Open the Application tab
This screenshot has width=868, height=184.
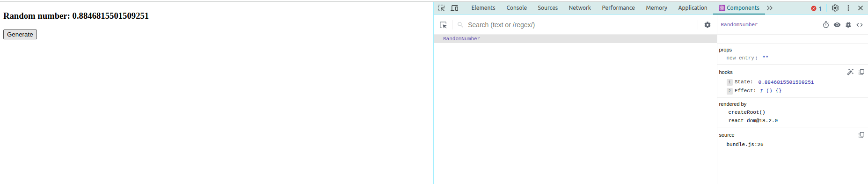pyautogui.click(x=693, y=8)
